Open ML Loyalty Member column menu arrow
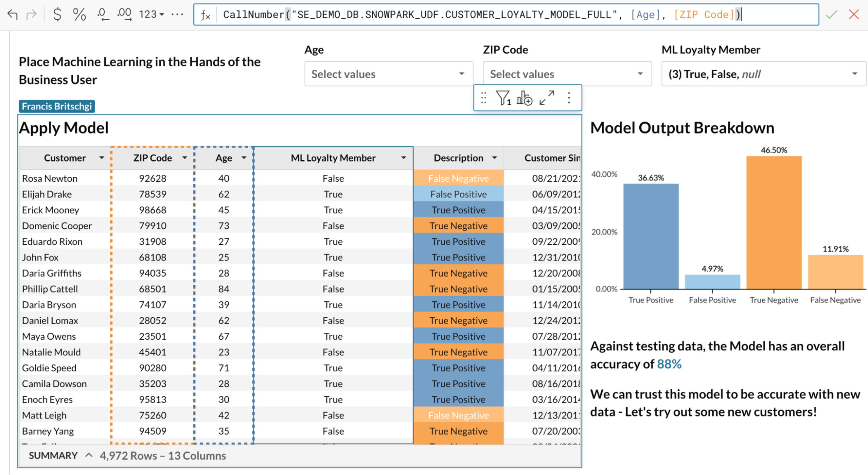This screenshot has height=475, width=868. click(403, 158)
